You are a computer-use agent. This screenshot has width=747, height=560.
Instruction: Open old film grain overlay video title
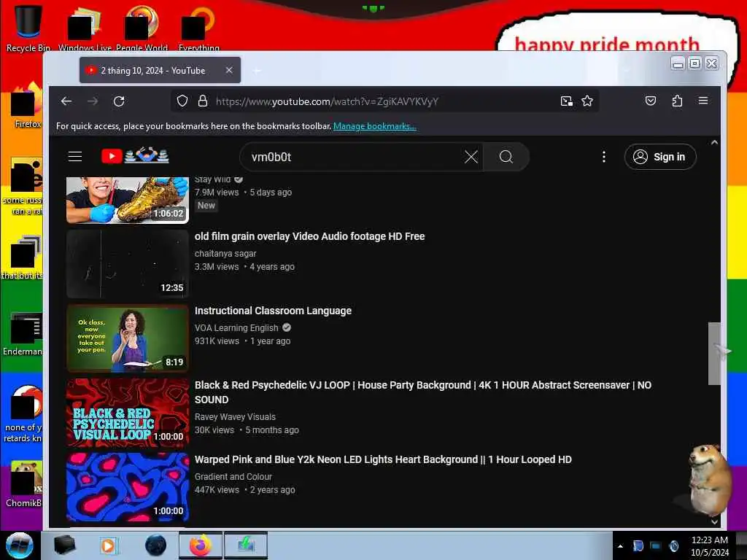click(309, 236)
